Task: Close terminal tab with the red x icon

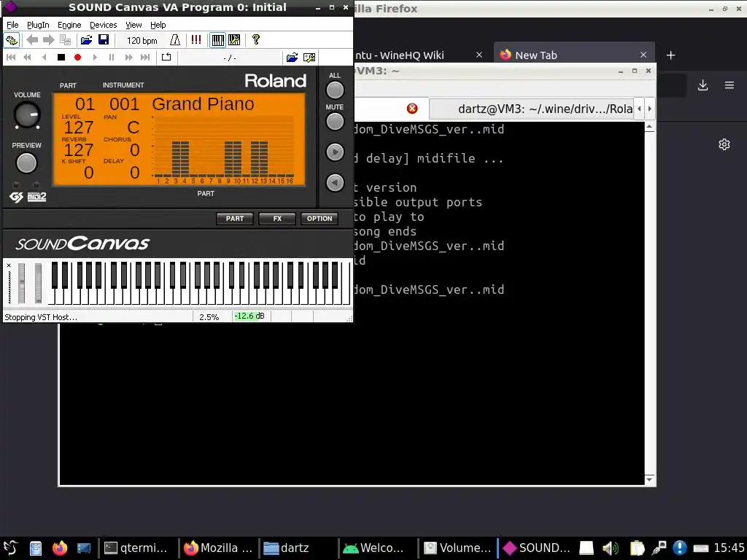Action: [x=412, y=109]
